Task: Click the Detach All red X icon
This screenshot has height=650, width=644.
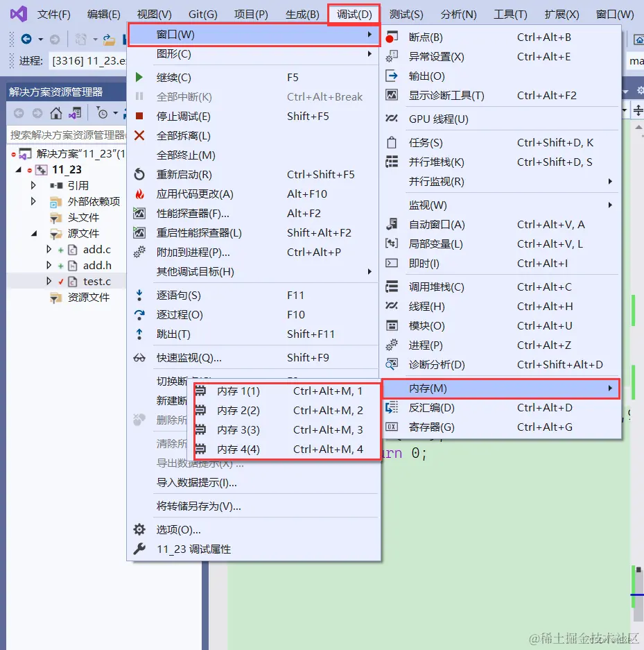Action: [x=139, y=135]
